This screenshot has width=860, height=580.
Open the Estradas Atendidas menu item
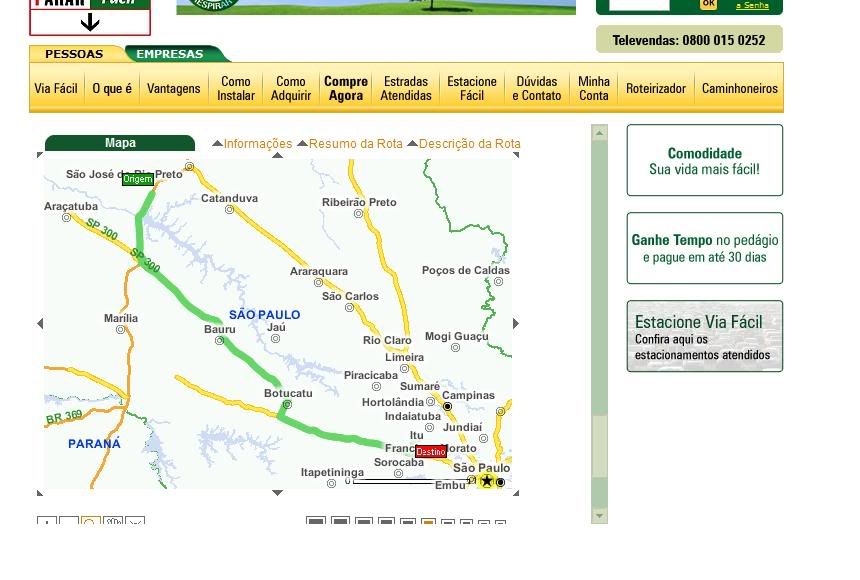(406, 88)
